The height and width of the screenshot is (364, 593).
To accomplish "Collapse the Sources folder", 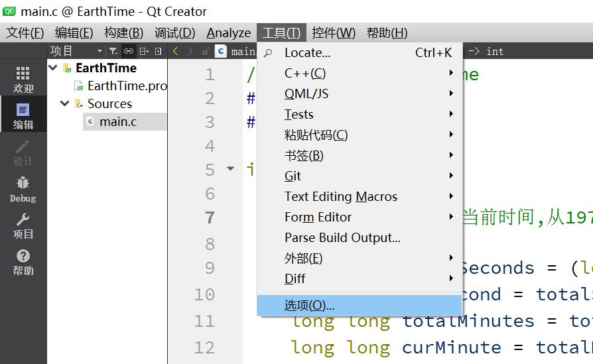I will 65,103.
